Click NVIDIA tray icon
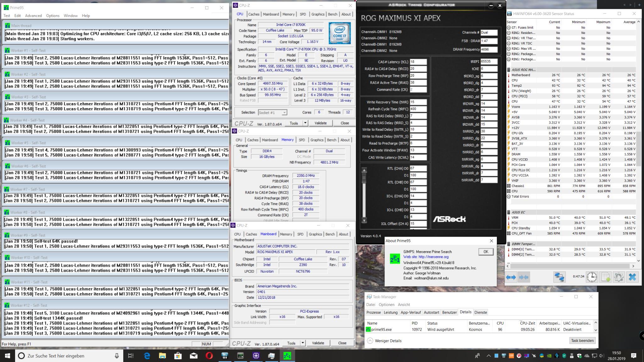 coord(549,356)
